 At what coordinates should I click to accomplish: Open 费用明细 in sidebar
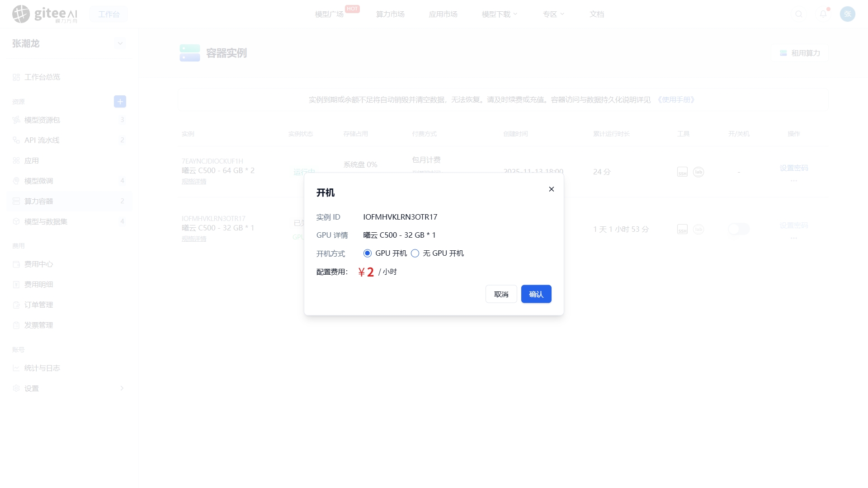click(69, 285)
